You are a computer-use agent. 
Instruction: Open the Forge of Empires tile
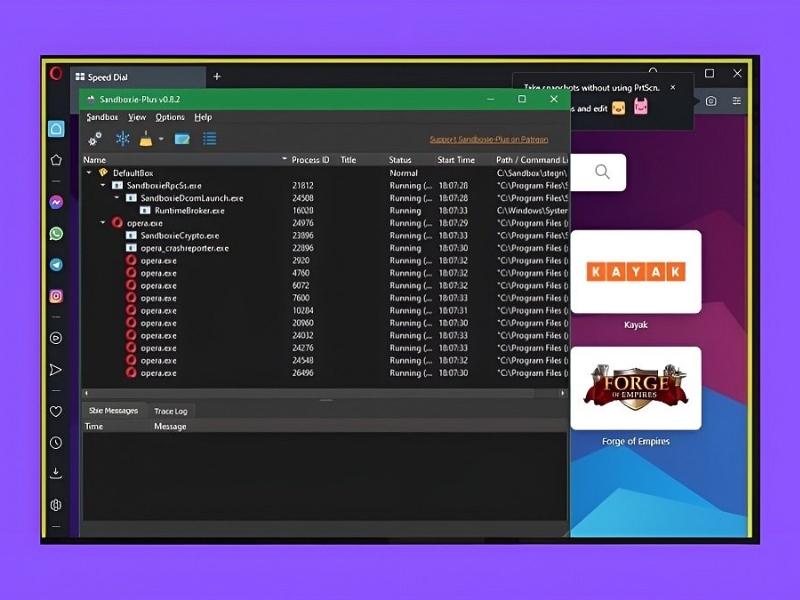pyautogui.click(x=636, y=388)
